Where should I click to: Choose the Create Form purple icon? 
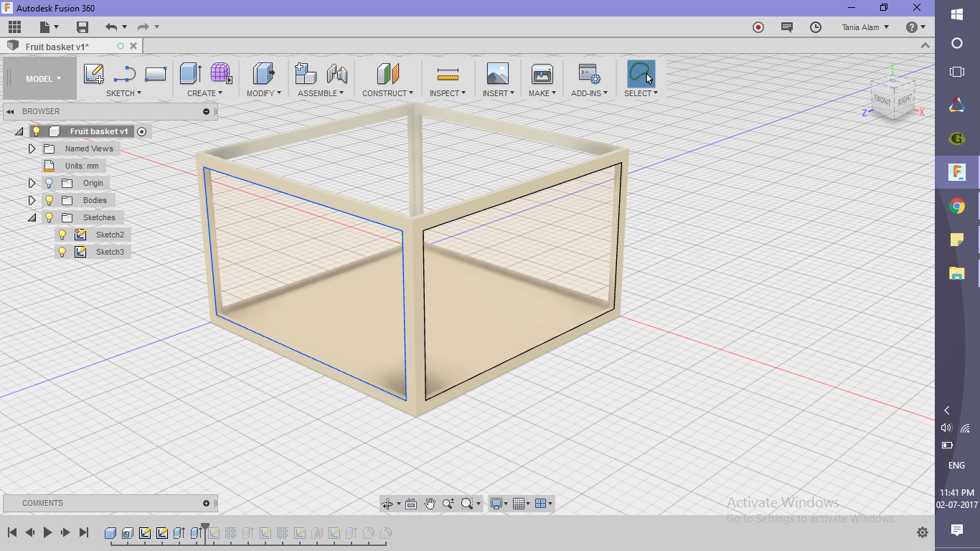221,73
